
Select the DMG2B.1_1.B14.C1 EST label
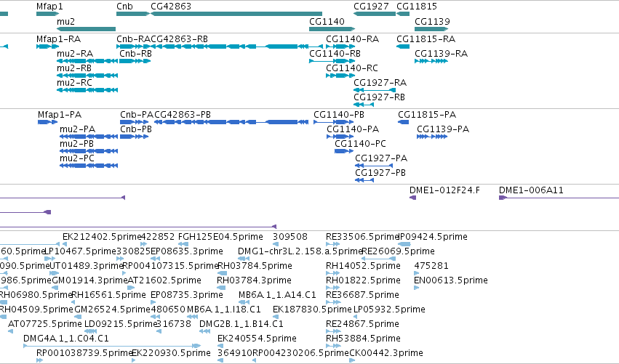241,324
